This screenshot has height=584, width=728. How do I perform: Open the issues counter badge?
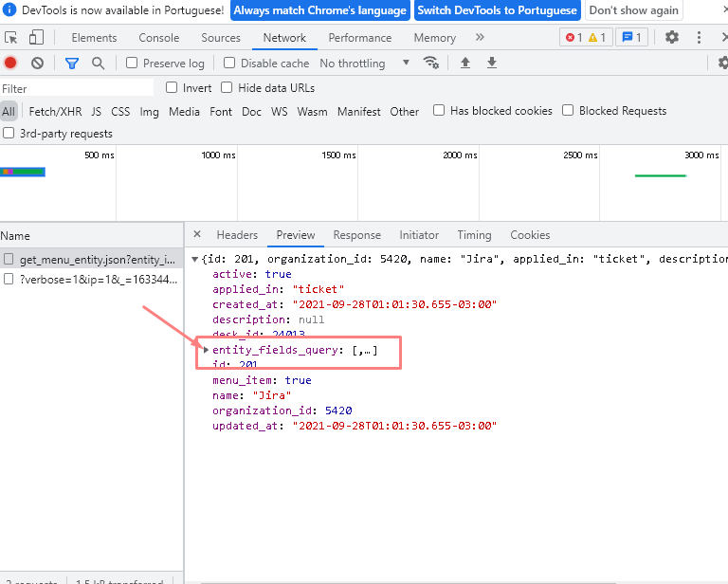(631, 38)
